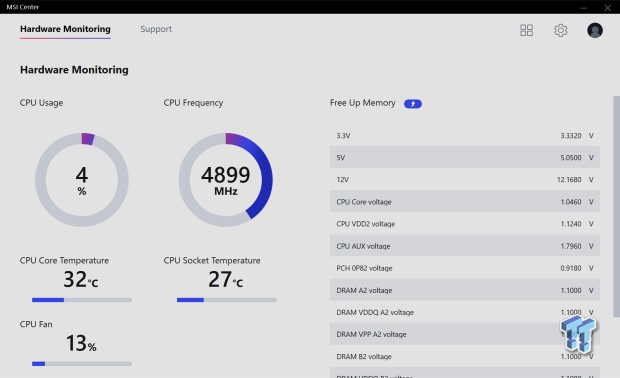Click the CPU Usage 4% gauge
The image size is (620, 378).
pos(81,180)
